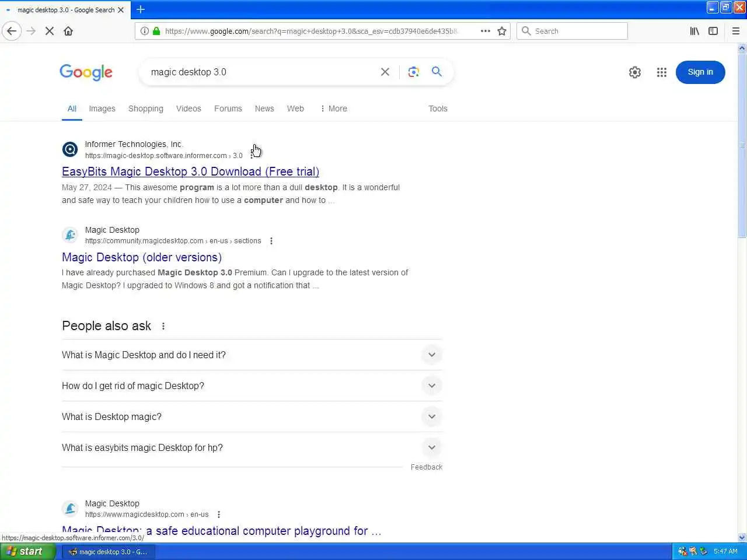Screen dimensions: 747x560
Task: Select the All results tab
Action: [72, 108]
